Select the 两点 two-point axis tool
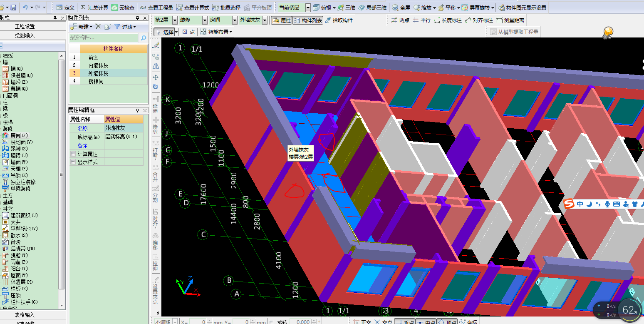The width and height of the screenshot is (644, 324). [x=400, y=20]
